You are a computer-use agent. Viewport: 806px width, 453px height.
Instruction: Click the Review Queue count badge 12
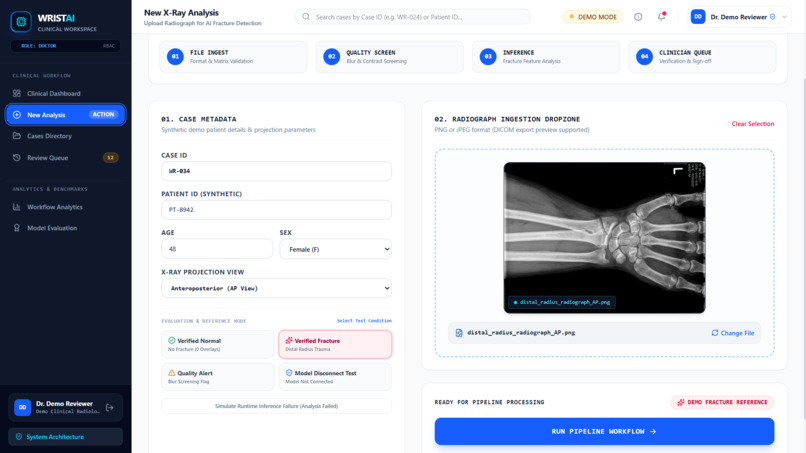click(x=111, y=158)
